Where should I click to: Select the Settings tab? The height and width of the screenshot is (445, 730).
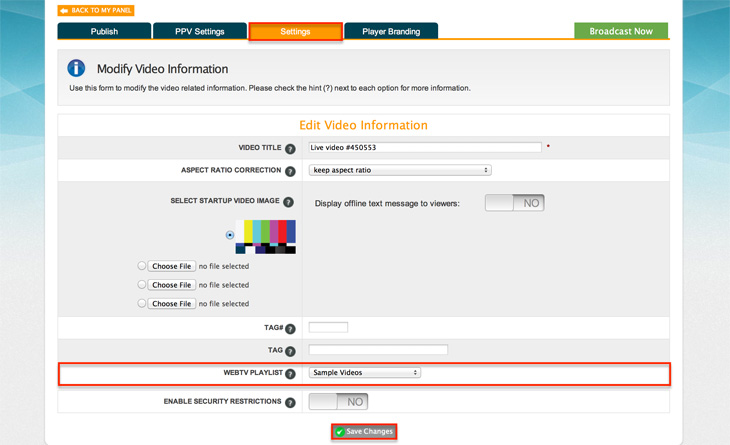pos(296,32)
